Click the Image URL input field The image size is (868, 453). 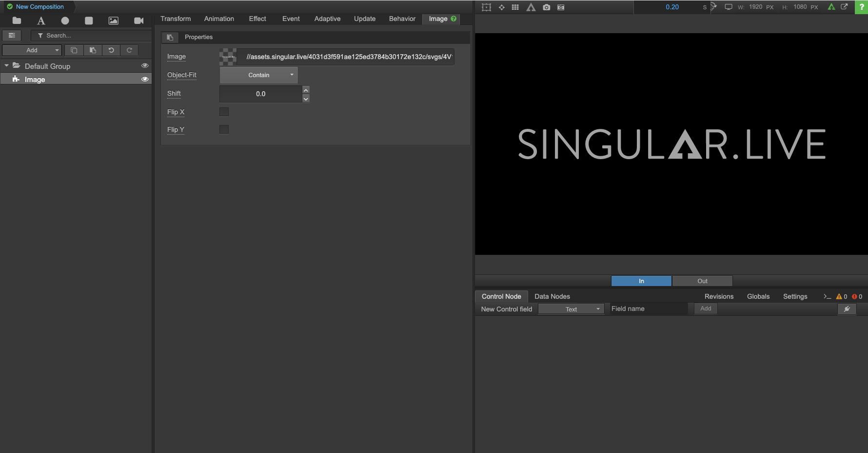(346, 57)
